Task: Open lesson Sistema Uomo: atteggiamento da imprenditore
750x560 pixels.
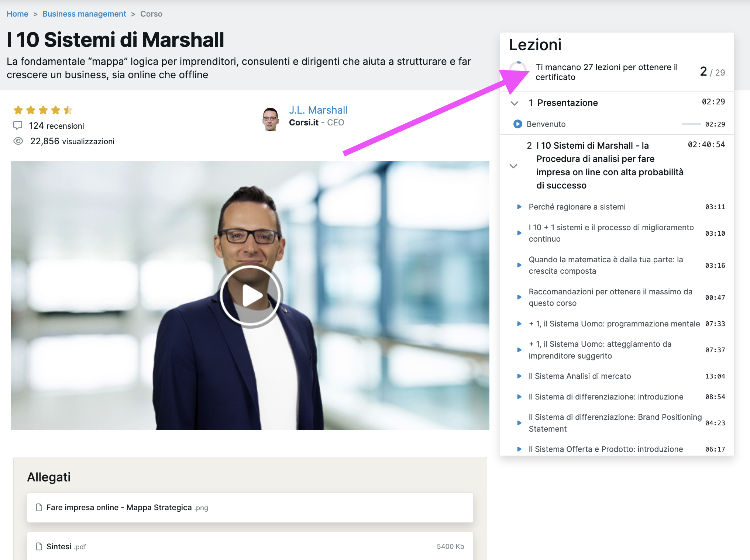Action: (x=600, y=350)
